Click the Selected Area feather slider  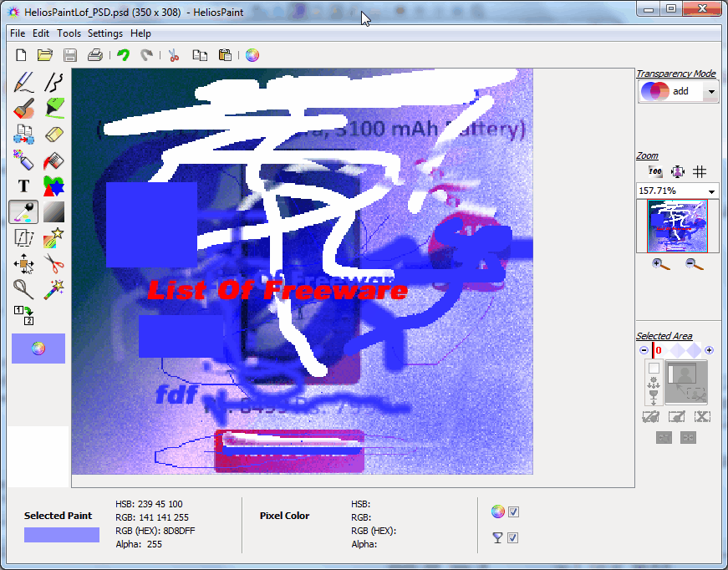coord(678,350)
